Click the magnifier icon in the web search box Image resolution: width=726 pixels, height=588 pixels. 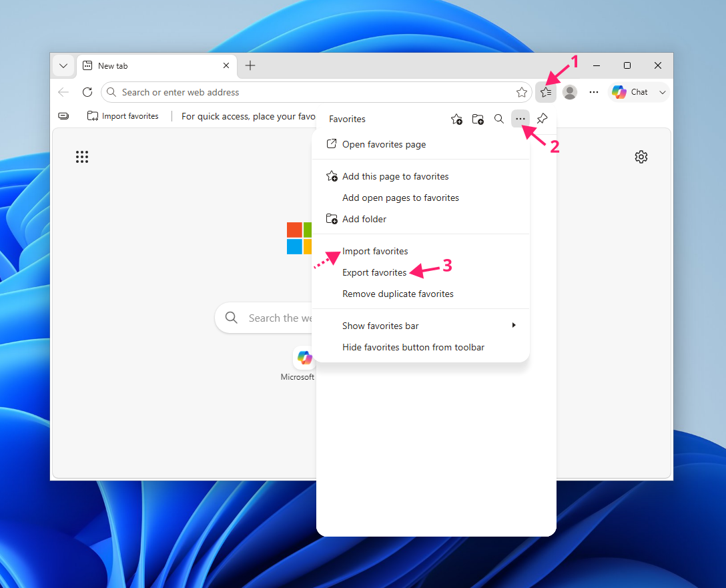coord(232,318)
